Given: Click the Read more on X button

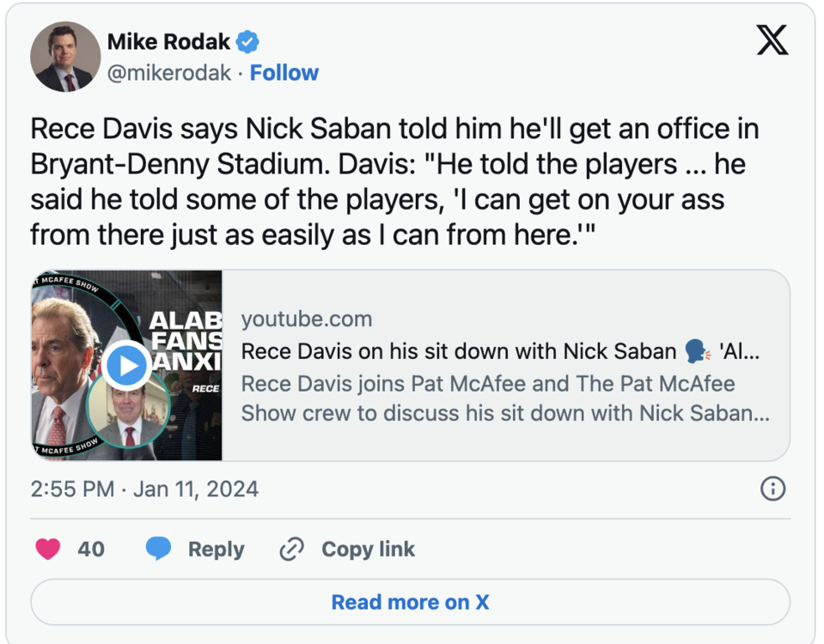Looking at the screenshot, I should tap(410, 602).
